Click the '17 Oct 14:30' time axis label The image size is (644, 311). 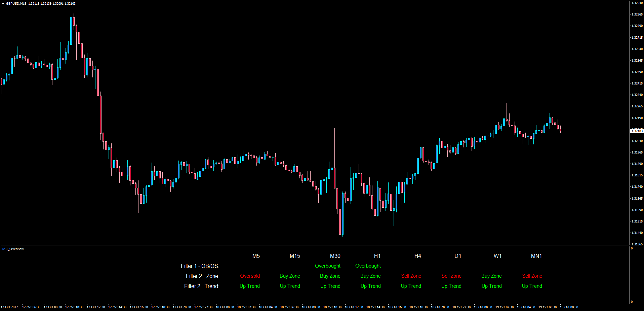point(117,307)
